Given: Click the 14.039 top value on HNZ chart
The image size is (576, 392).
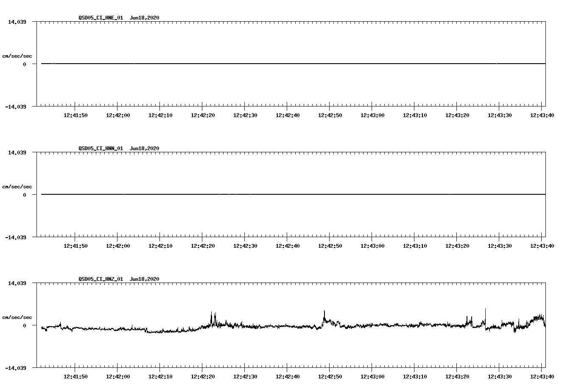Looking at the screenshot, I should (x=17, y=283).
